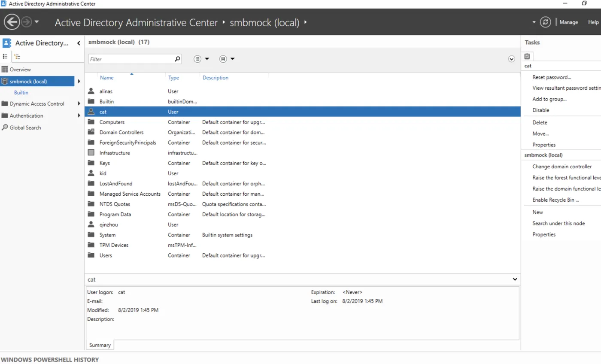Switch navigation pane to tree view
The image size is (601, 364).
click(17, 56)
